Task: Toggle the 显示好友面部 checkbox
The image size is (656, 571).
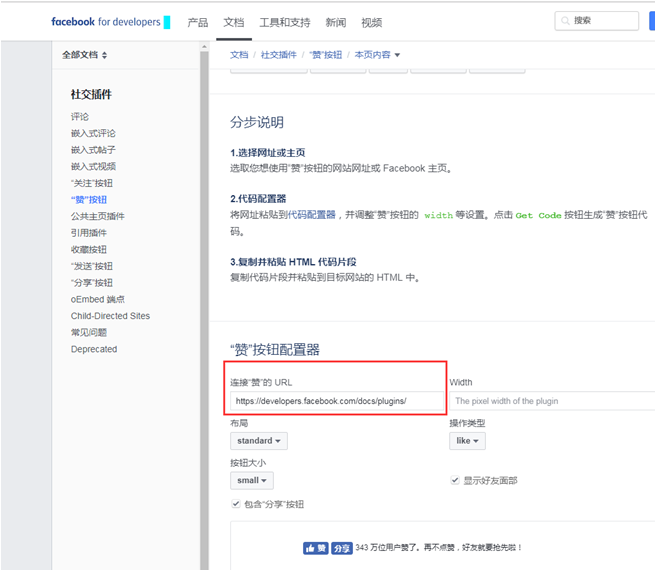Action: tap(455, 481)
